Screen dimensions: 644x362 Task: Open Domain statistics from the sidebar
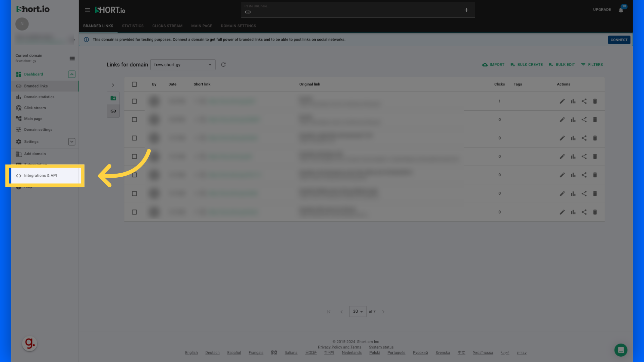19,97
